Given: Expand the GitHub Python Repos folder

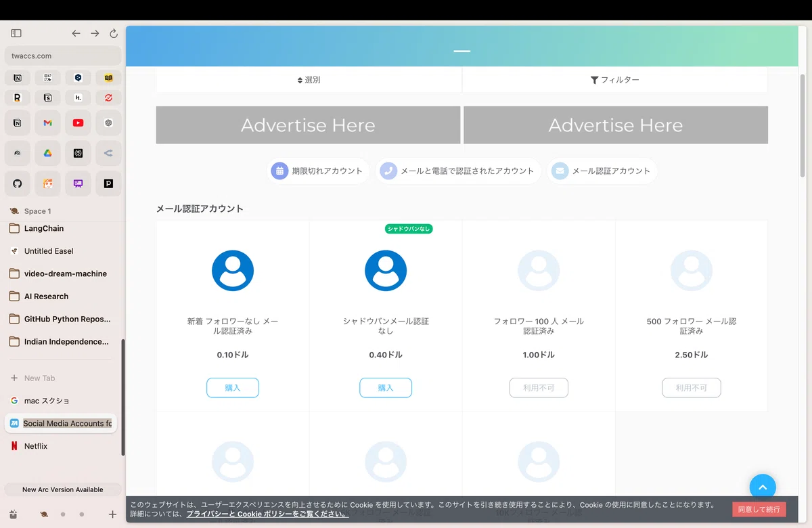Looking at the screenshot, I should pos(63,319).
